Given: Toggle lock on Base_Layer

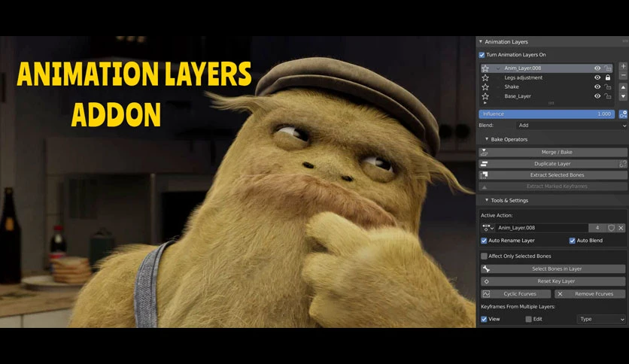Looking at the screenshot, I should tap(608, 96).
